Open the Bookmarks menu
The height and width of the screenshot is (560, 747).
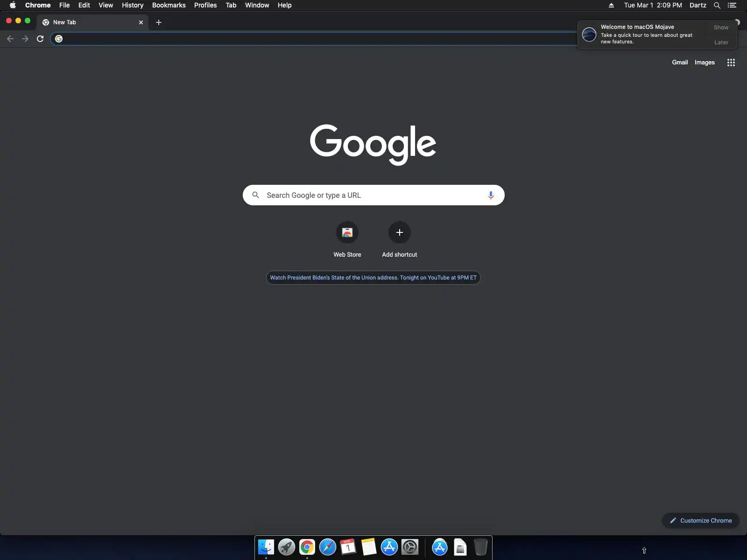coord(169,5)
